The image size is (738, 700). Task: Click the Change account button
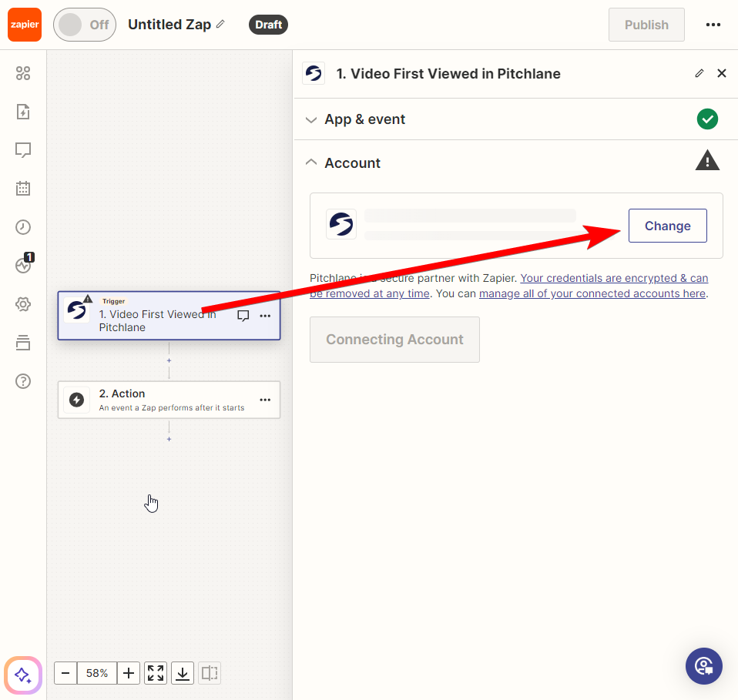[667, 226]
